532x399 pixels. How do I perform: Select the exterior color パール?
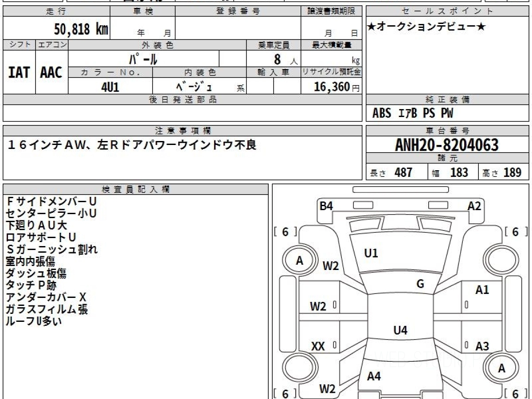coord(144,59)
